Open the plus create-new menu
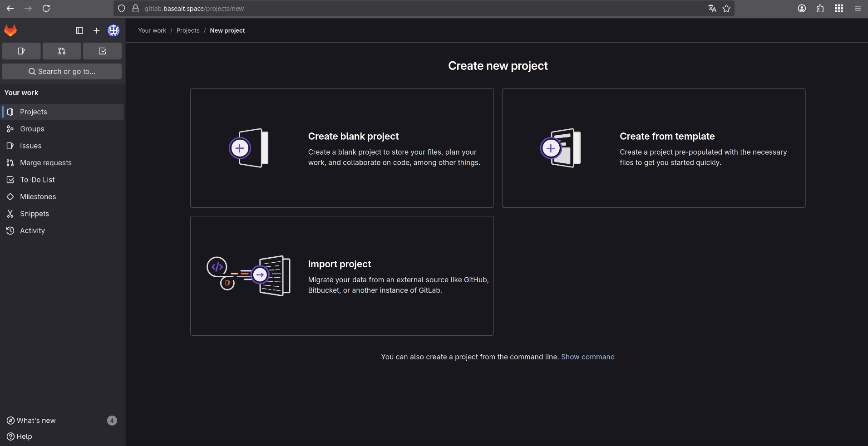 pyautogui.click(x=96, y=30)
